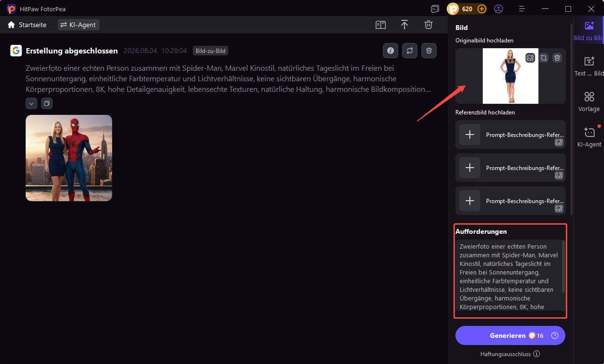The image size is (604, 364).
Task: Show info for the completed generation
Action: coord(391,50)
